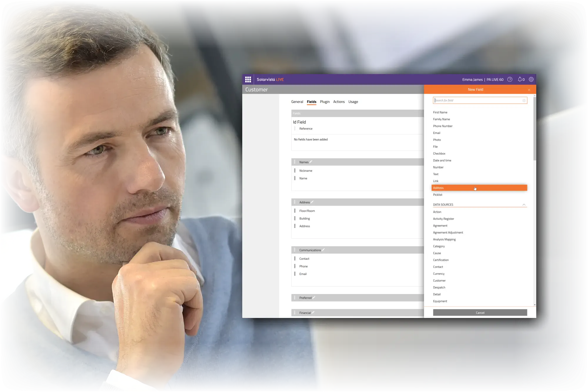
Task: Open the settings gear icon
Action: pos(531,79)
